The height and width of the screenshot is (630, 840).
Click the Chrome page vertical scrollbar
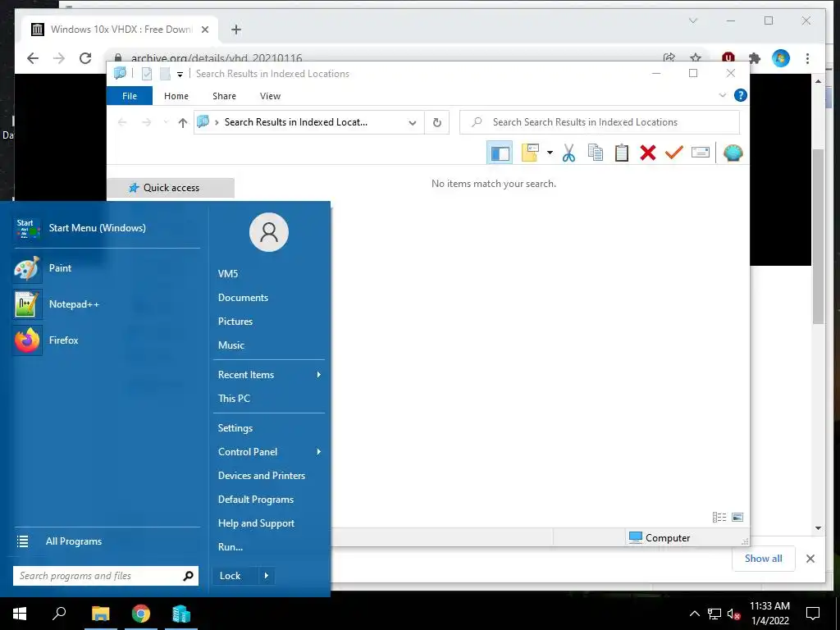point(818,235)
